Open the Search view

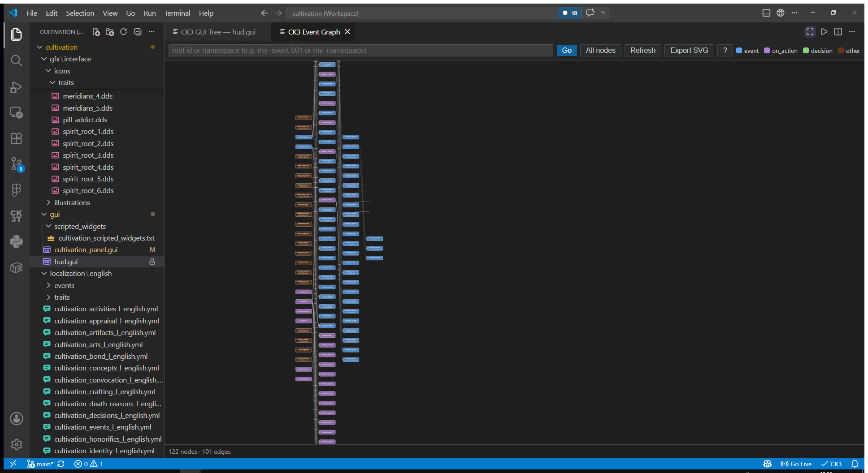pyautogui.click(x=17, y=60)
